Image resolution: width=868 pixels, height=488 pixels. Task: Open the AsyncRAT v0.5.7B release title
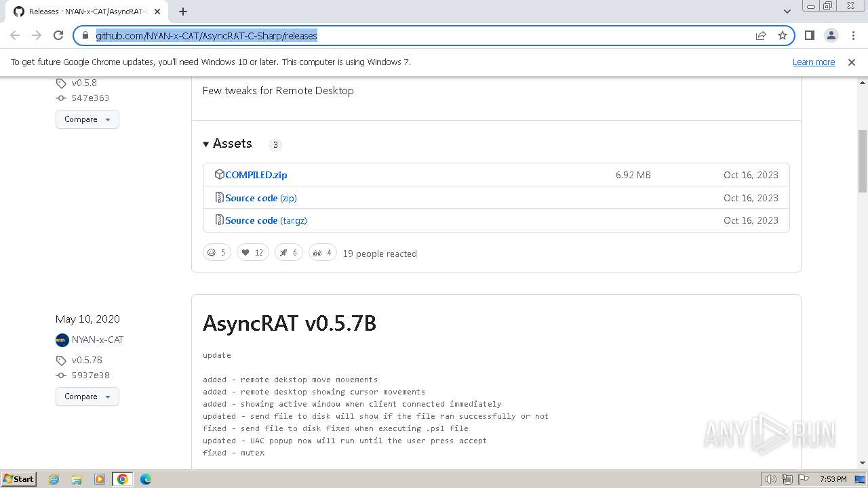tap(290, 323)
